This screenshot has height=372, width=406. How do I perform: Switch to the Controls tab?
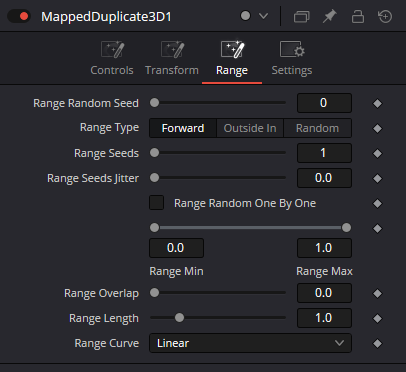[112, 59]
